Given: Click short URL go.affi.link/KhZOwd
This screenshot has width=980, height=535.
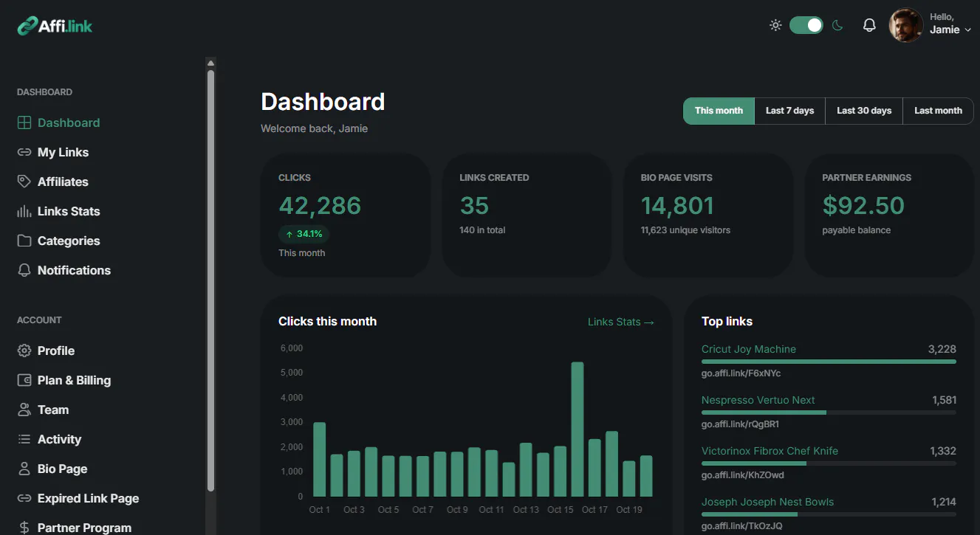Looking at the screenshot, I should [743, 475].
